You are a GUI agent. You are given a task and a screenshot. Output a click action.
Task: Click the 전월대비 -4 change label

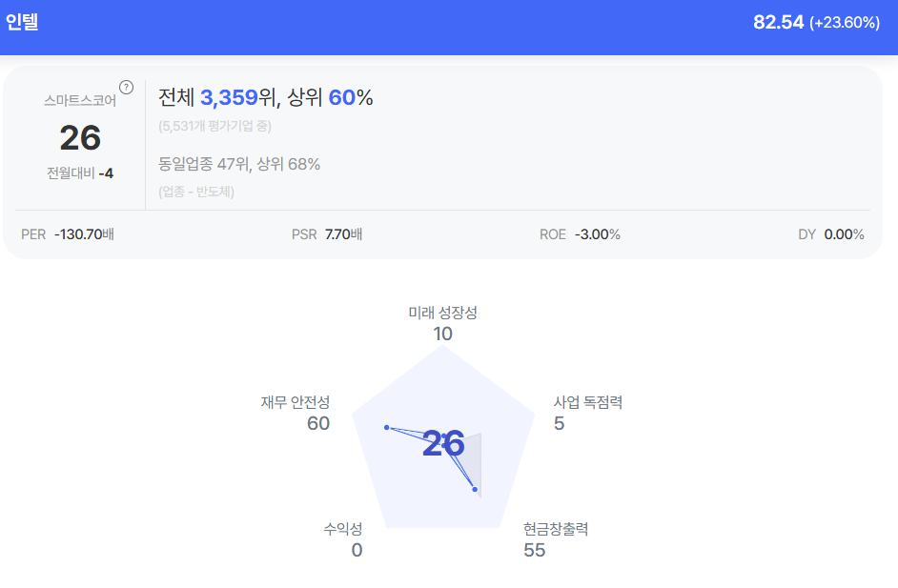(x=80, y=173)
